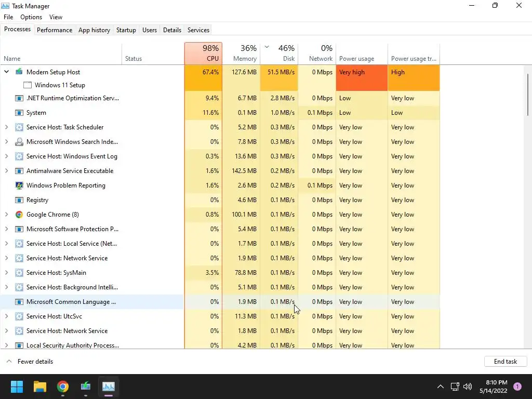Open the File menu

tap(8, 17)
